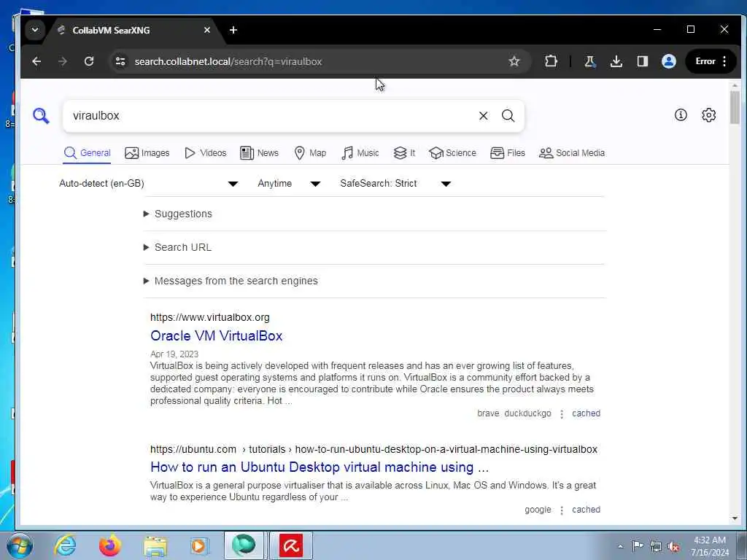
Task: Click the scrollbar down arrow
Action: click(735, 518)
